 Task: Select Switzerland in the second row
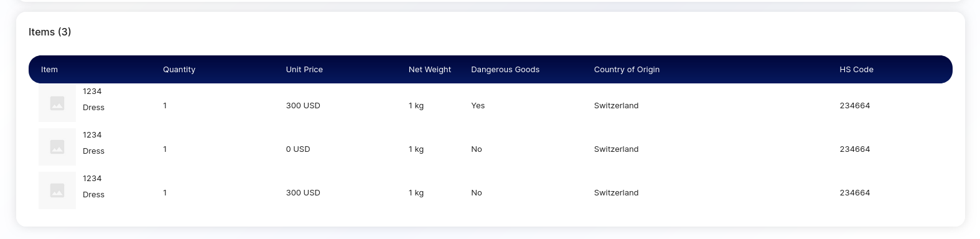[x=616, y=149]
